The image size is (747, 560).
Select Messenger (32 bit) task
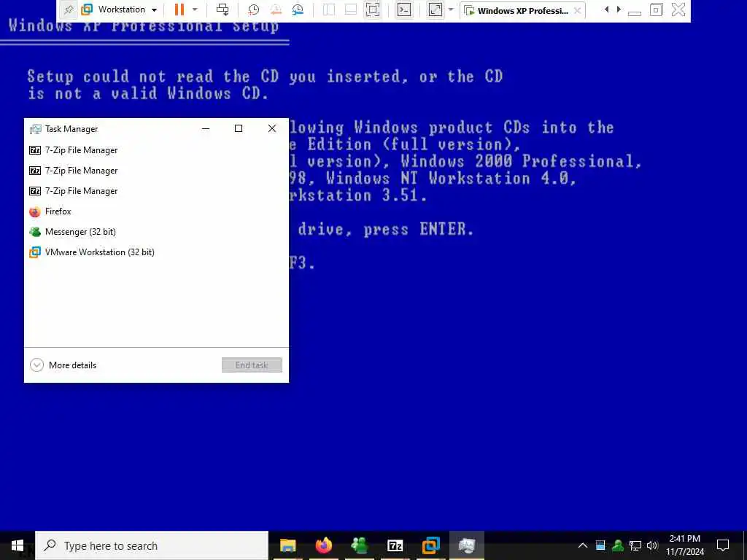(156, 232)
